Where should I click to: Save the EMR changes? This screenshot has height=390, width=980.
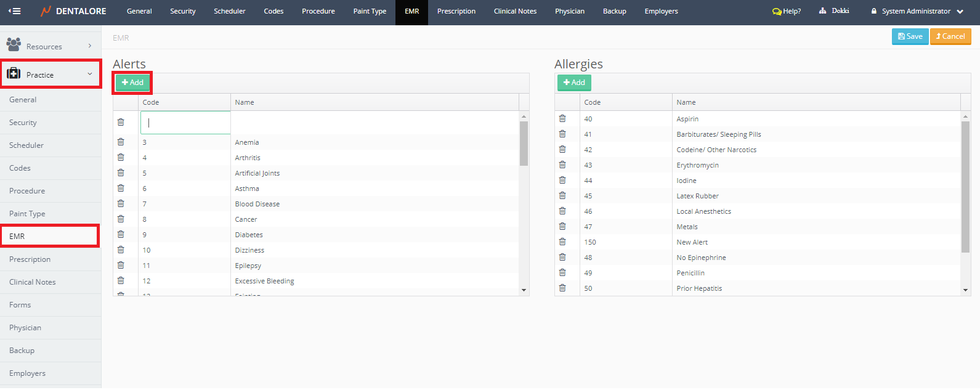point(910,36)
